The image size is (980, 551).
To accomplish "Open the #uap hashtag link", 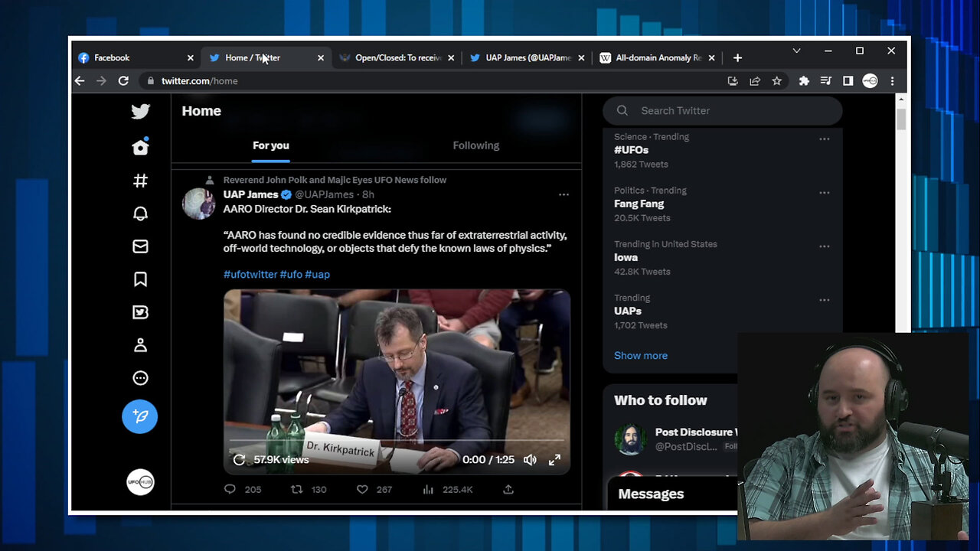I will 317,274.
